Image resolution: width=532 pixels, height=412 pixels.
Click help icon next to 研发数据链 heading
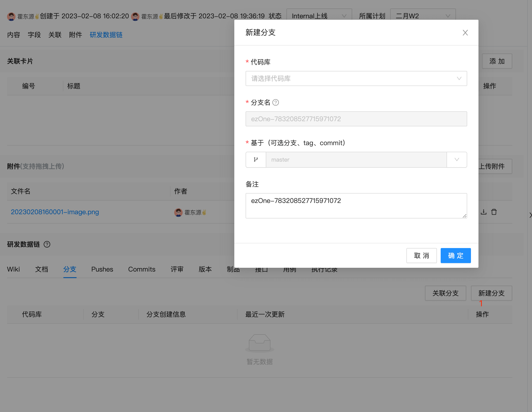pyautogui.click(x=47, y=244)
